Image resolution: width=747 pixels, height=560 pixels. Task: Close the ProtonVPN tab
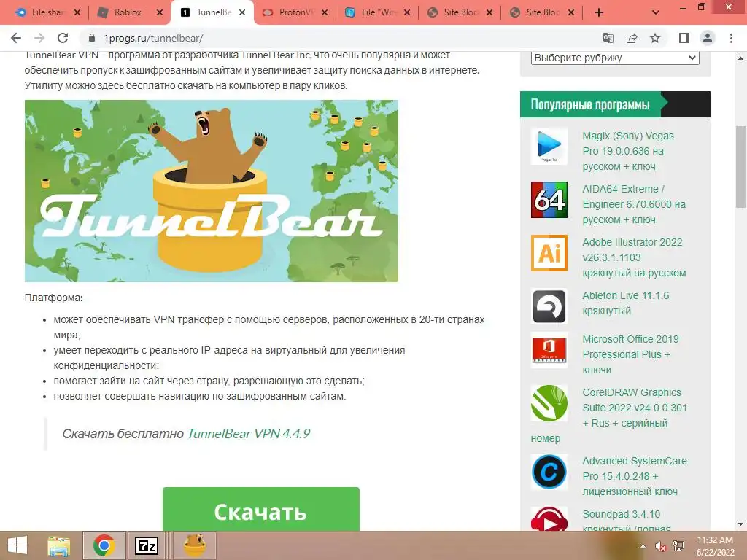click(325, 13)
